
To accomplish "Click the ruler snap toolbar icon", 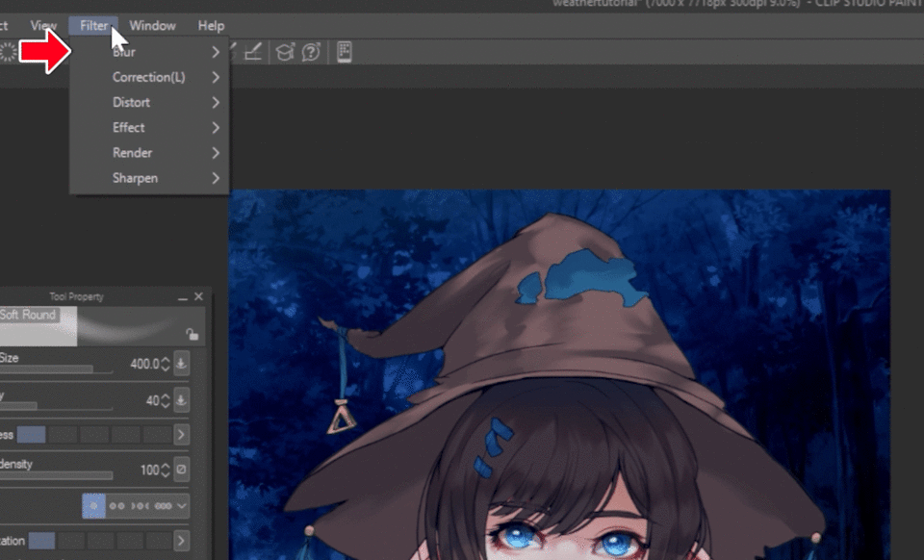I will (253, 52).
